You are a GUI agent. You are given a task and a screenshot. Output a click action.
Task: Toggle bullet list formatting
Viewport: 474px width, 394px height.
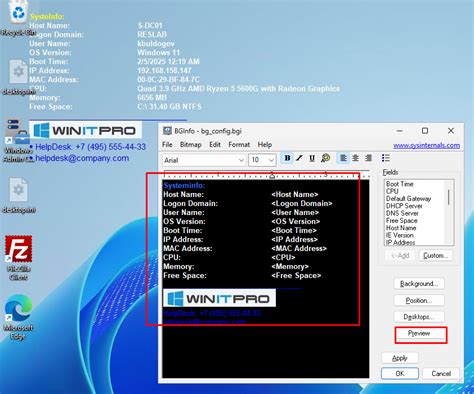coord(386,158)
